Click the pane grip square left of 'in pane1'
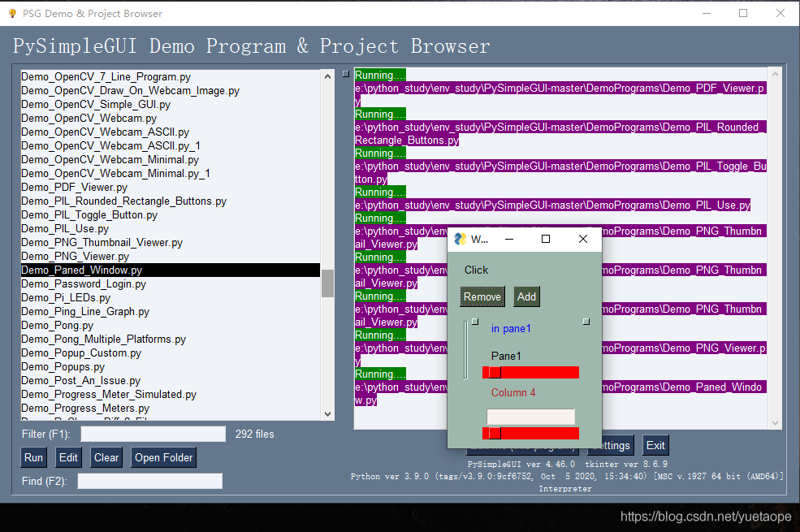The image size is (800, 532). click(x=475, y=322)
